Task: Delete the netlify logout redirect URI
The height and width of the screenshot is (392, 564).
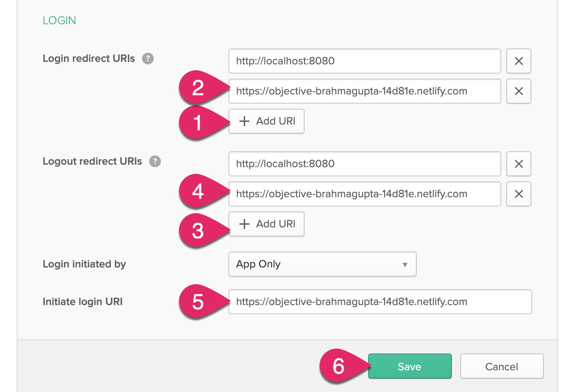Action: [518, 194]
